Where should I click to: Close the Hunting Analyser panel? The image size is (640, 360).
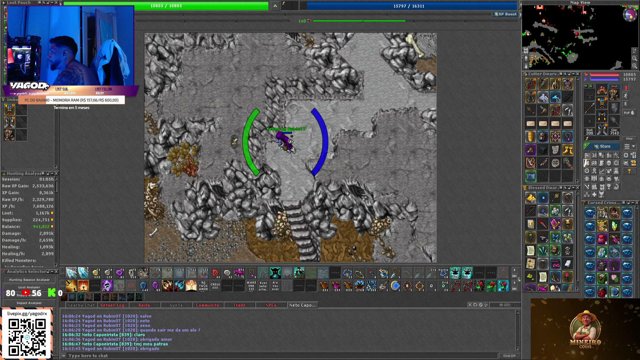coord(55,173)
